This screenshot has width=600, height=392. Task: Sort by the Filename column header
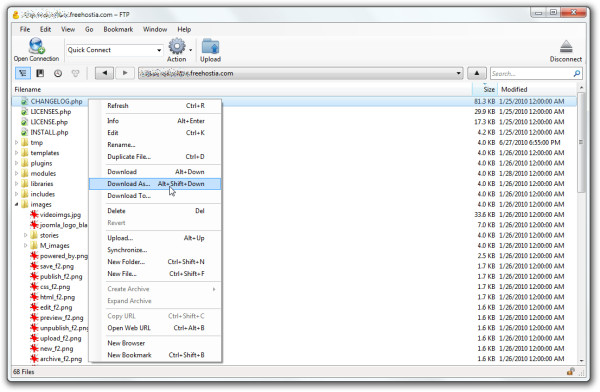click(x=243, y=89)
